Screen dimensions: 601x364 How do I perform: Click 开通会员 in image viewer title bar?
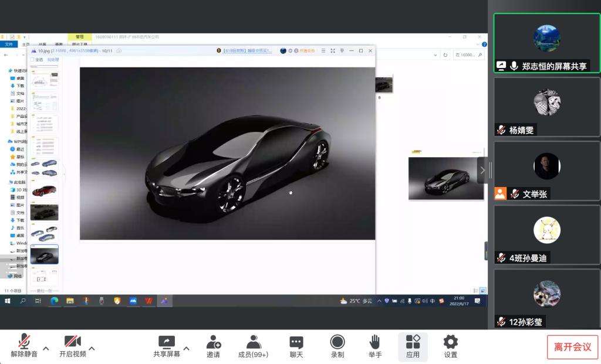tap(307, 50)
